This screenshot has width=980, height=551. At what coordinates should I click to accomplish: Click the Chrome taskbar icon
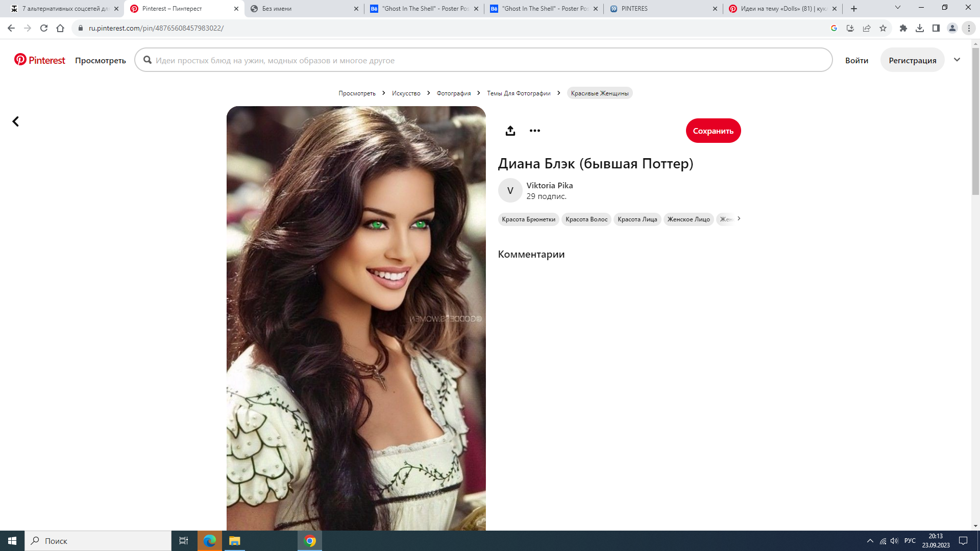(310, 541)
